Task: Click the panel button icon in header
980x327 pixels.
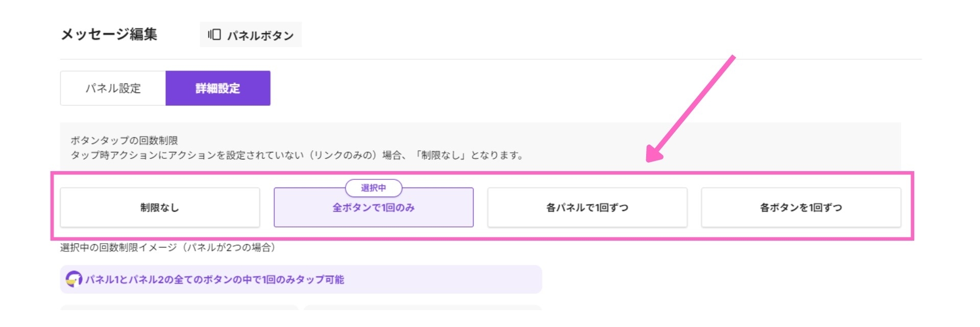Action: coord(214,35)
